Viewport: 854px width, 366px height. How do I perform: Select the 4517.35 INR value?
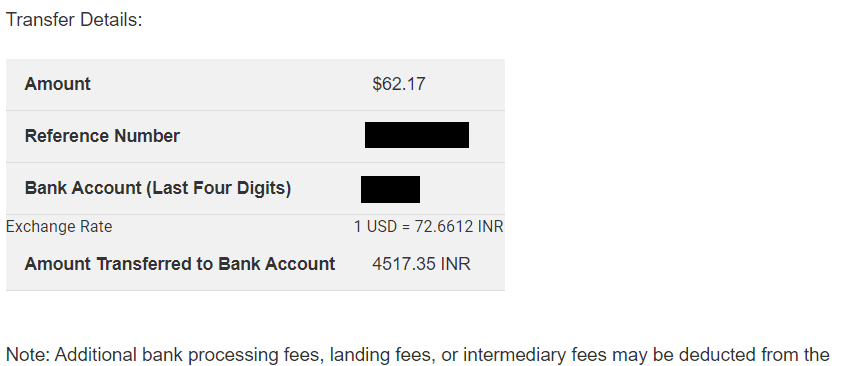click(x=421, y=264)
